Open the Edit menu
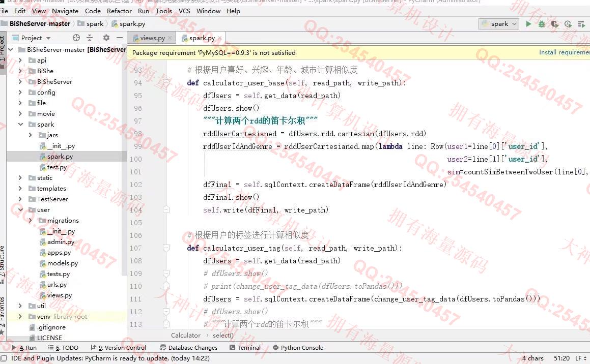 19,11
